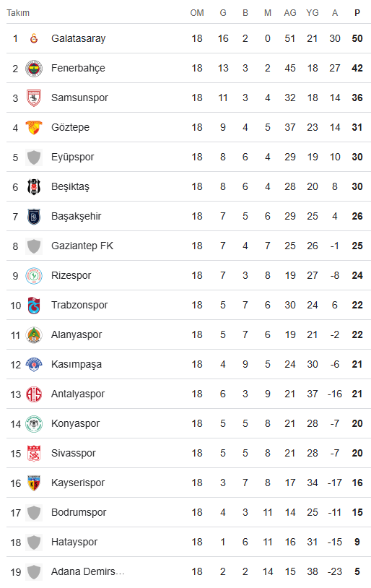Click the Eyüpspor team name
The image size is (371, 588).
click(x=73, y=157)
